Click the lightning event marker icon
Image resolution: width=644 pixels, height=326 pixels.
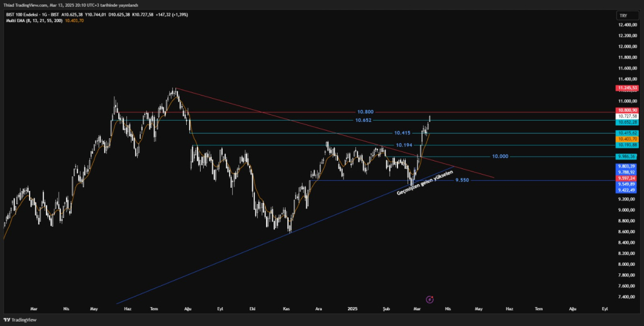click(430, 300)
